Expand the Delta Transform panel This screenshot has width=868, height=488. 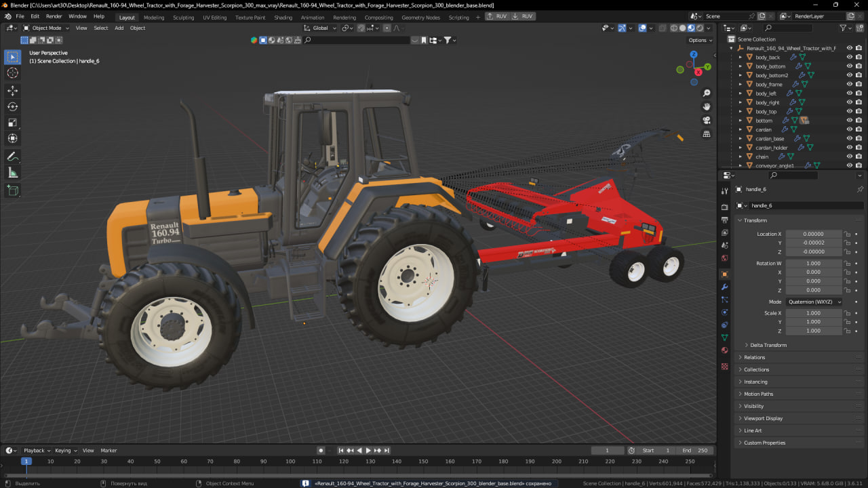[768, 345]
